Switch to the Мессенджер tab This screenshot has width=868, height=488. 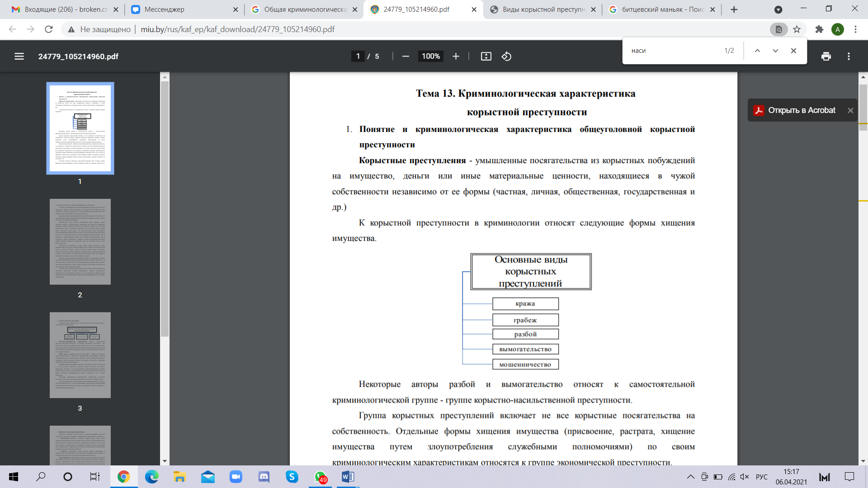pos(184,9)
